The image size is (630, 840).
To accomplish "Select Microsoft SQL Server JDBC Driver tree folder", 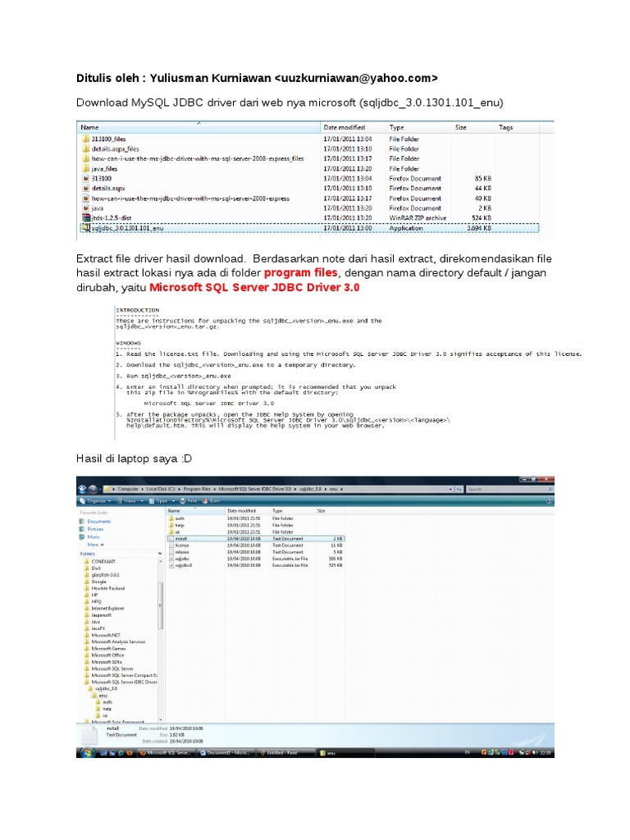I will (x=121, y=682).
